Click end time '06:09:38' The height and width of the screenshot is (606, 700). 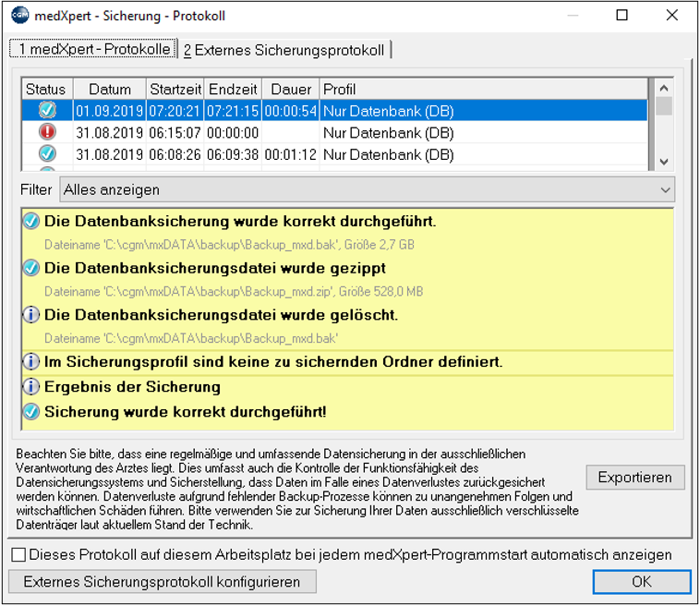tap(233, 154)
